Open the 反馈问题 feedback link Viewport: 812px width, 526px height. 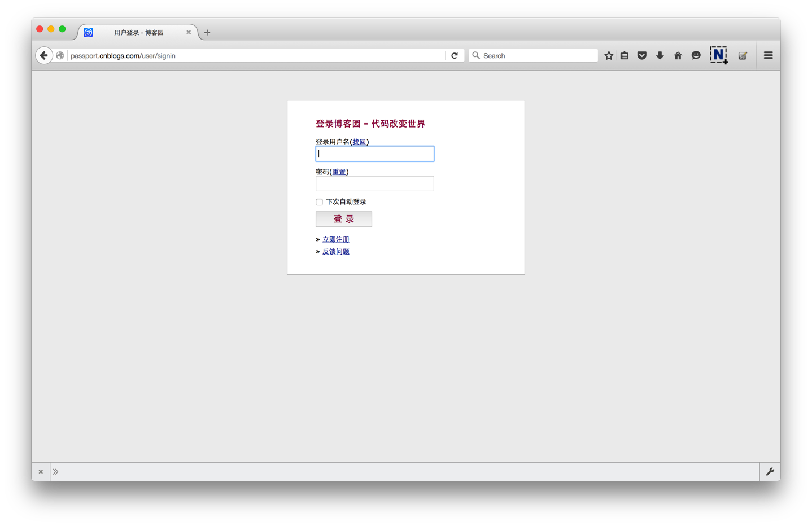[x=335, y=252]
